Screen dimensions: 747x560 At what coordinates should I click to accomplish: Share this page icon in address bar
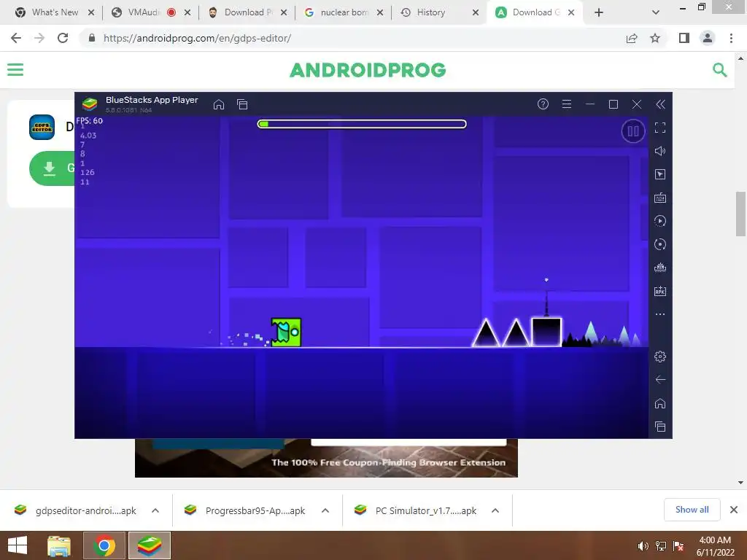pyautogui.click(x=632, y=38)
